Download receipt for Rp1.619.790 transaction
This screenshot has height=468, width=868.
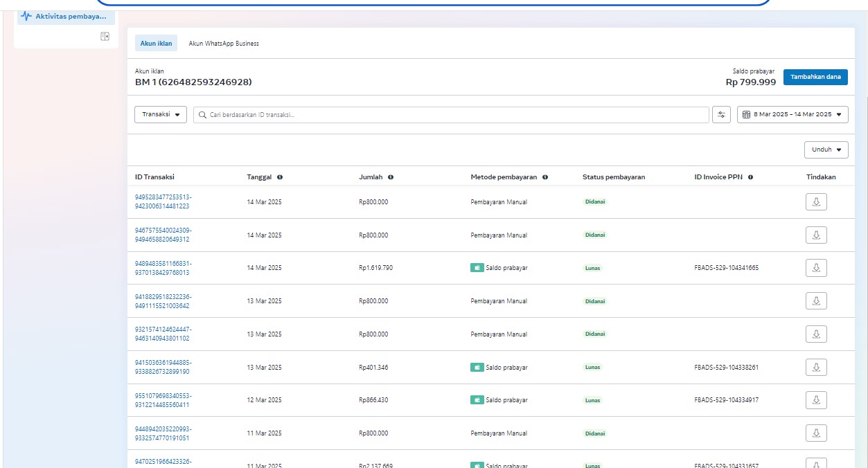click(x=816, y=268)
